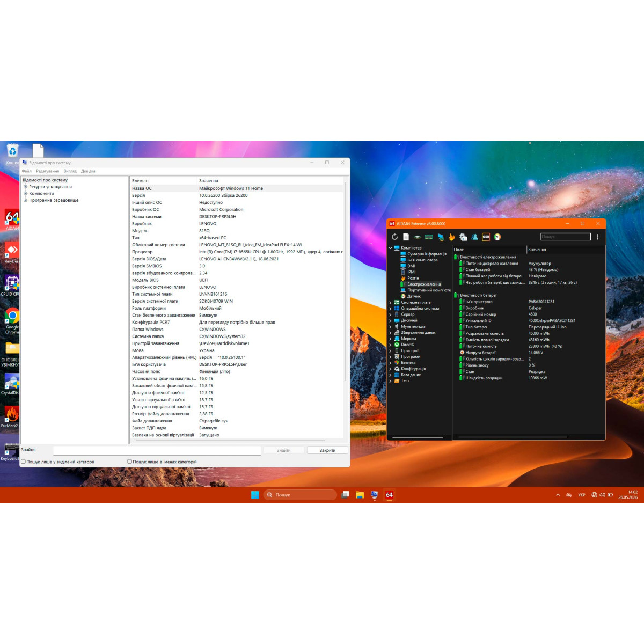Focus the AIDA64 search box

tap(566, 237)
